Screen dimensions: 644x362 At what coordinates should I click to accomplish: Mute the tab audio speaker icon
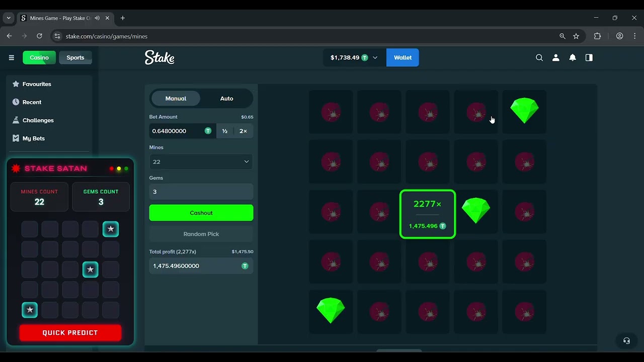coord(97,18)
